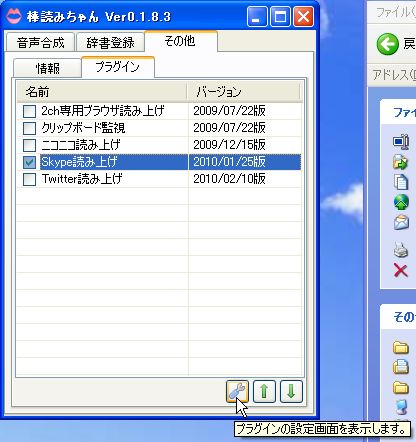416x442 pixels.
Task: Maximize the 棒読みちゃん window
Action: coord(280,16)
